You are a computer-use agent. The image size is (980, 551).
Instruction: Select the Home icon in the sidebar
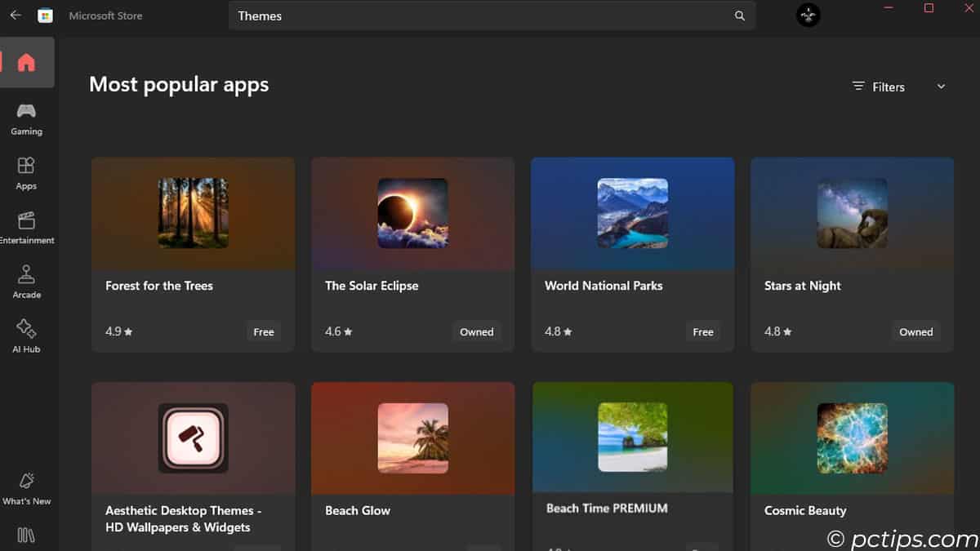pyautogui.click(x=27, y=62)
